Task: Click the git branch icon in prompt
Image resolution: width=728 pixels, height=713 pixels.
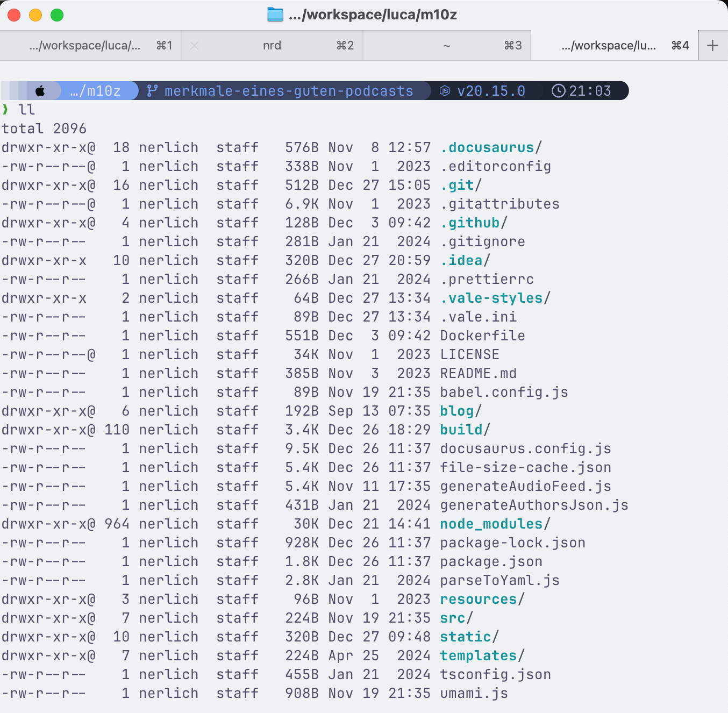Action: click(152, 91)
